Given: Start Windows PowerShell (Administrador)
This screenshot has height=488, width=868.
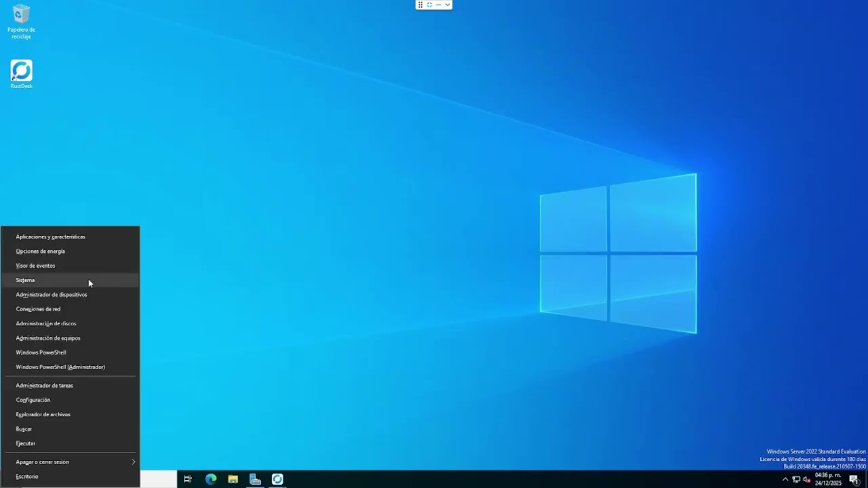Looking at the screenshot, I should (71, 367).
